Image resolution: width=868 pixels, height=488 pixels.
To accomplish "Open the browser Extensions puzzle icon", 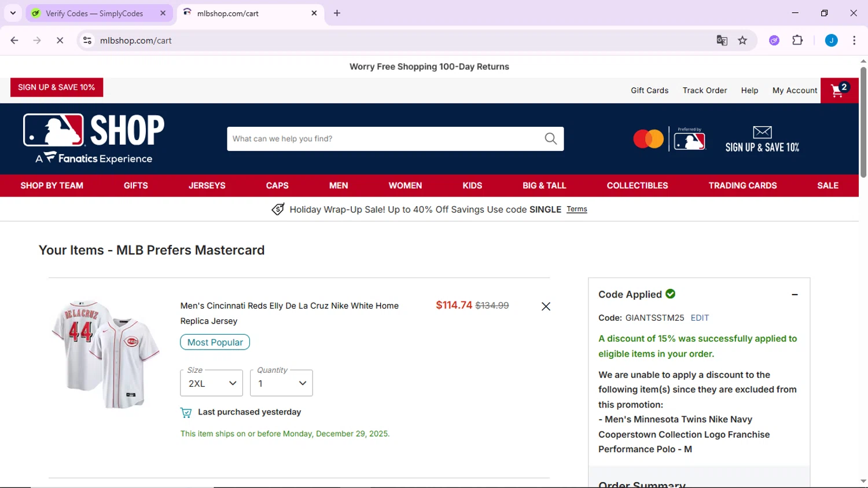I will (797, 41).
